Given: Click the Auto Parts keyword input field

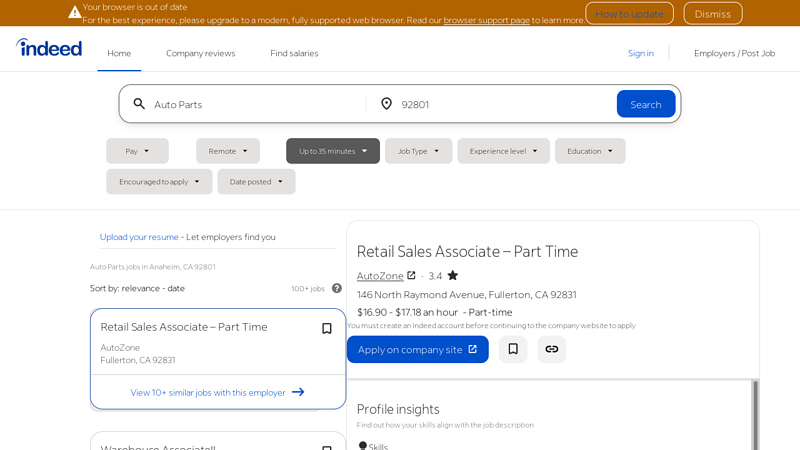Looking at the screenshot, I should [x=255, y=104].
